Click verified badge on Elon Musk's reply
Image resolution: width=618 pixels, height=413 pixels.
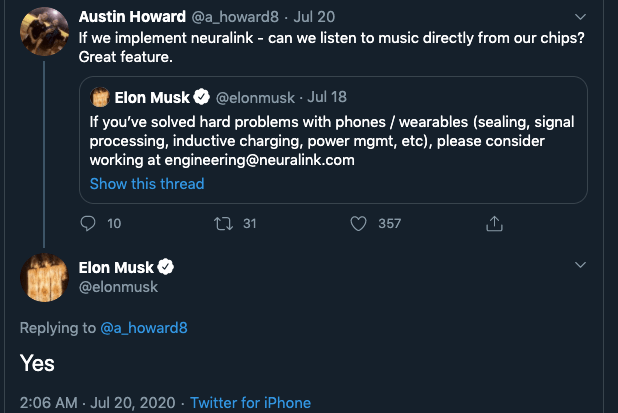point(166,267)
